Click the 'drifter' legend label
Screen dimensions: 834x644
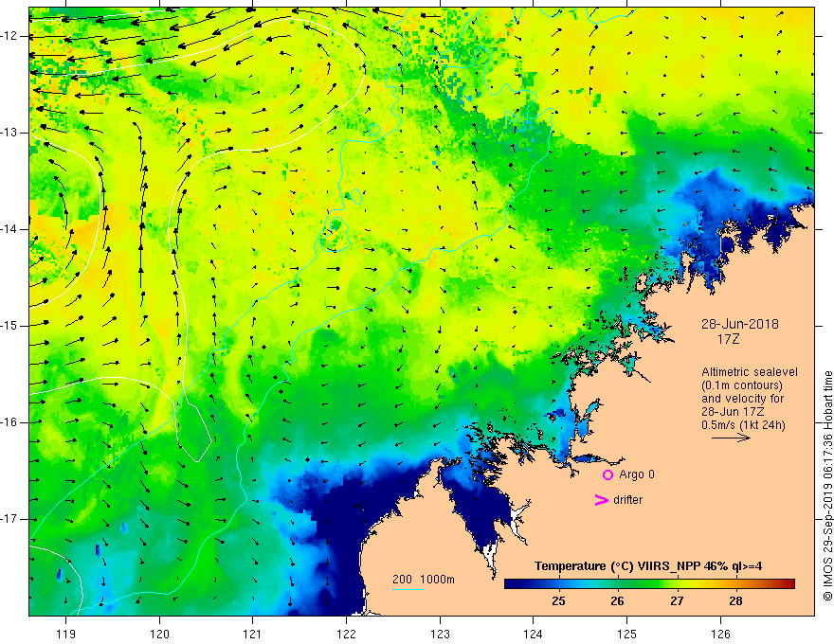coord(627,500)
